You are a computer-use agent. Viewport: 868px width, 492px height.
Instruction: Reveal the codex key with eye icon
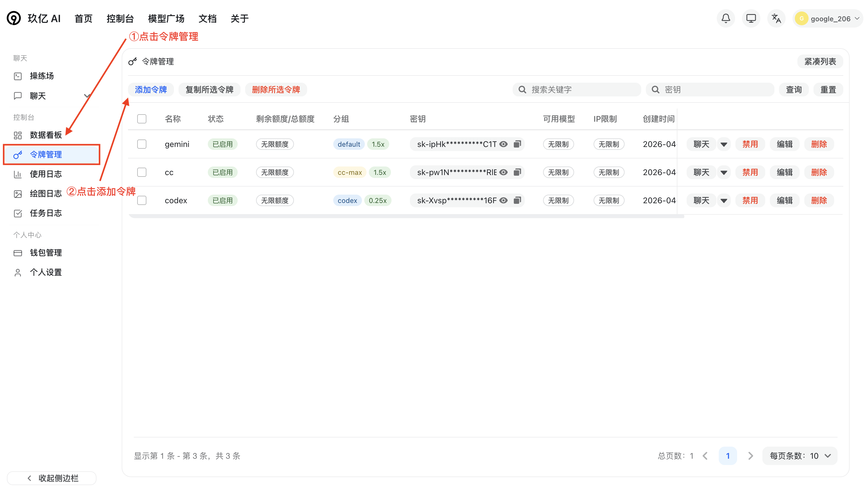click(x=503, y=200)
